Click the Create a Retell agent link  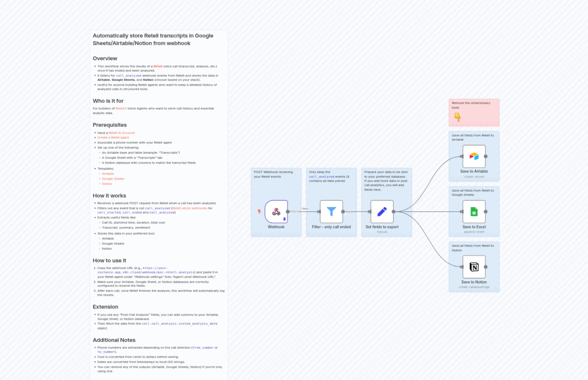click(113, 137)
